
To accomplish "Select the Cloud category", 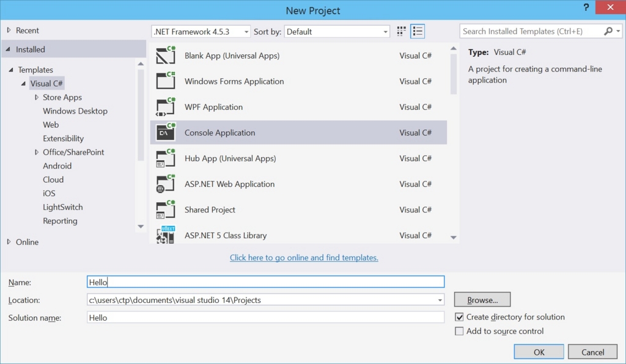I will [x=53, y=180].
